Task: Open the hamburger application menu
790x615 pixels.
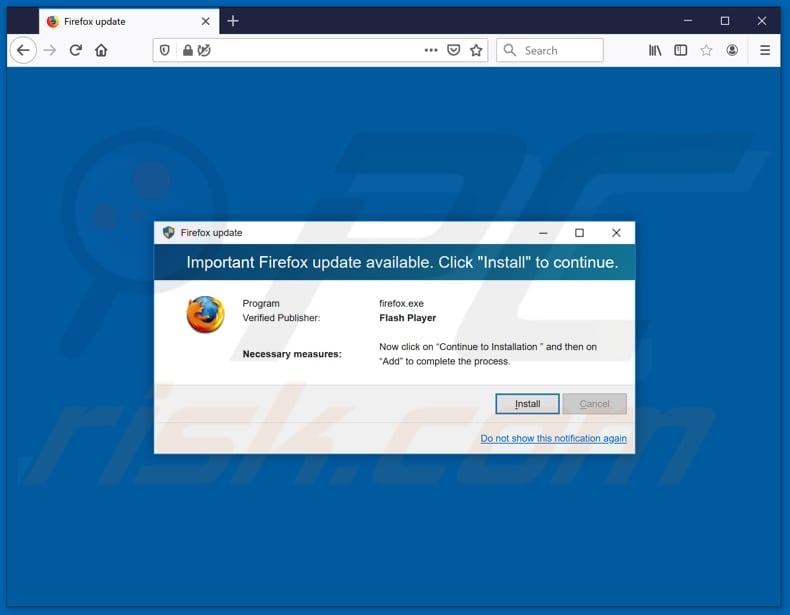Action: tap(765, 50)
